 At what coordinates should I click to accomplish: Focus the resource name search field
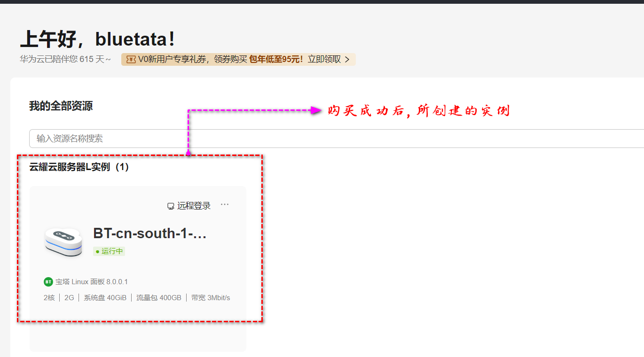pyautogui.click(x=337, y=139)
